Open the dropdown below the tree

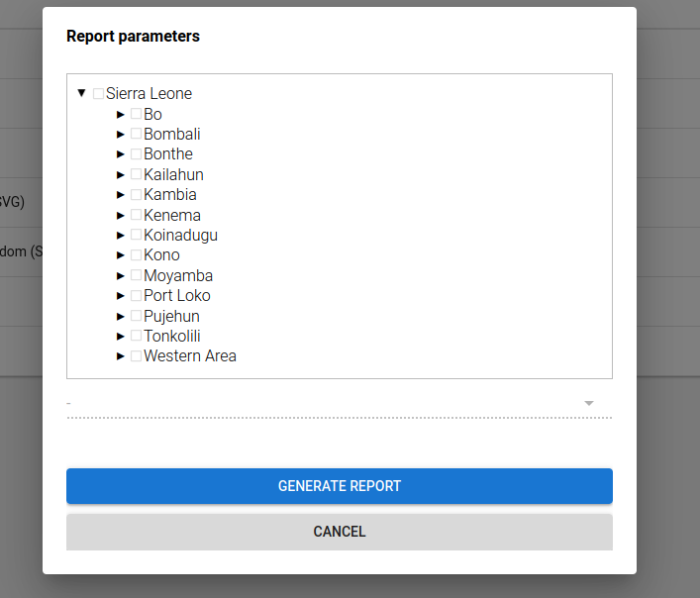340,403
